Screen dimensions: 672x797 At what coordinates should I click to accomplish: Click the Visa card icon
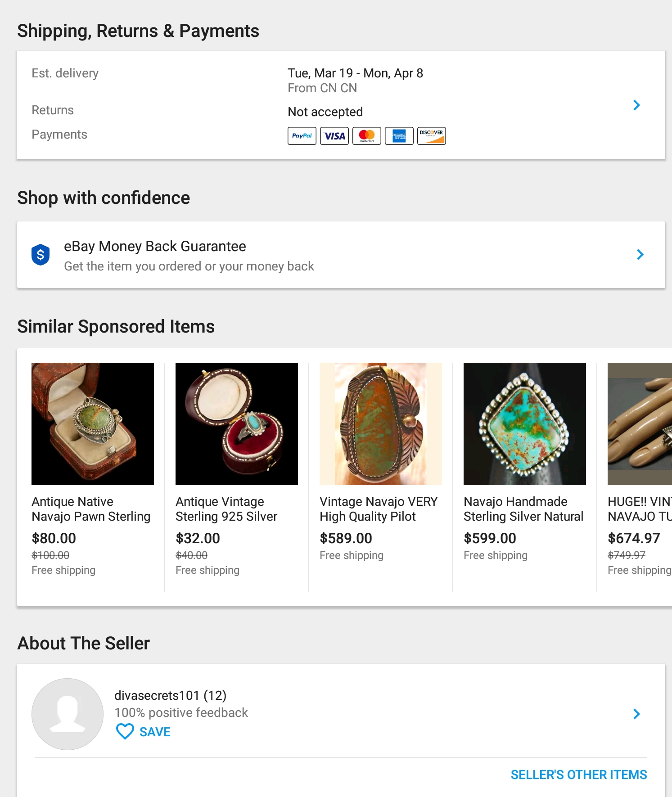[x=334, y=136]
